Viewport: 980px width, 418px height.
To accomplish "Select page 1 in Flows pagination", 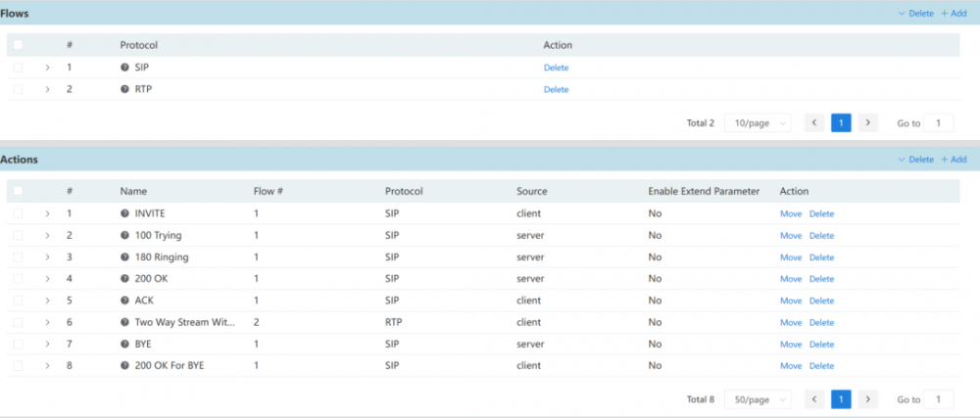I will (x=841, y=123).
